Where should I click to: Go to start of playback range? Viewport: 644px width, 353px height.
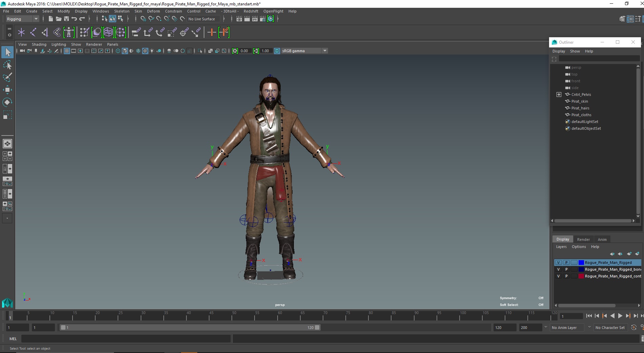click(x=589, y=316)
